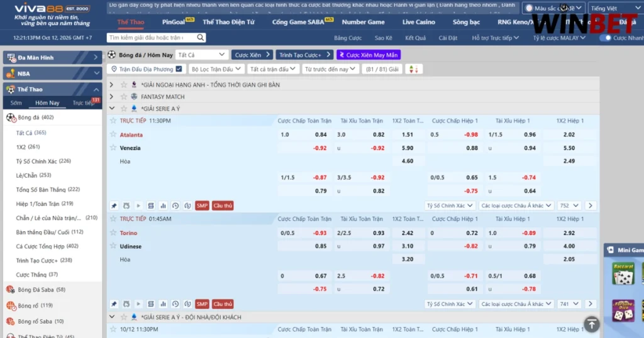The image size is (644, 338).
Task: Open match history clock icon for Torino match
Action: [175, 304]
